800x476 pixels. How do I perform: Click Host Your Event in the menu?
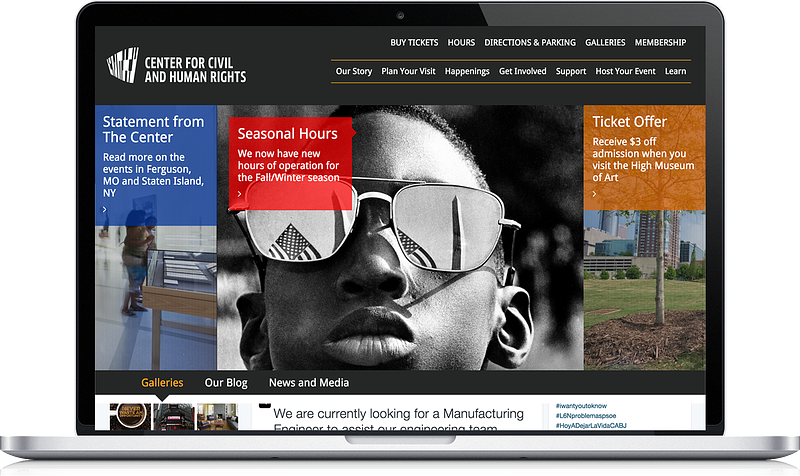(625, 72)
